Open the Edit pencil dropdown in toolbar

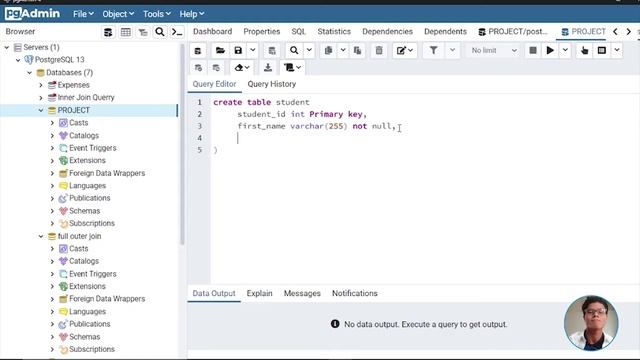(x=404, y=51)
